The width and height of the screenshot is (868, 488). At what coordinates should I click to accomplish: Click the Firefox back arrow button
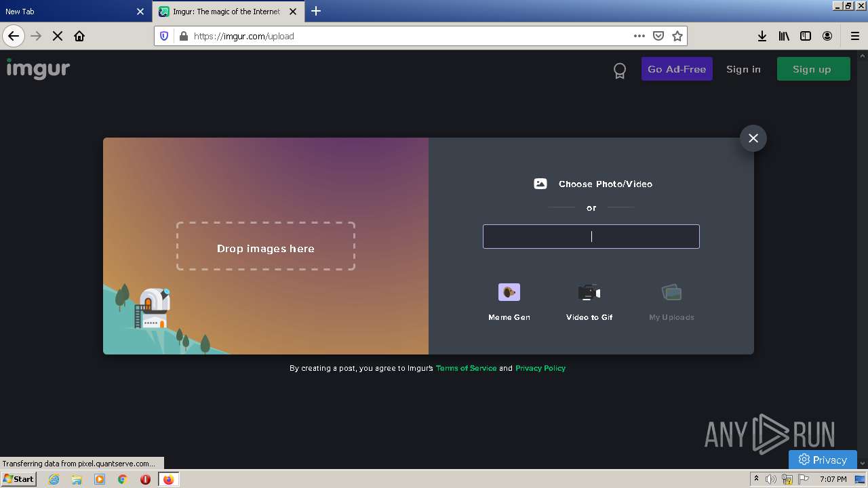click(x=14, y=36)
